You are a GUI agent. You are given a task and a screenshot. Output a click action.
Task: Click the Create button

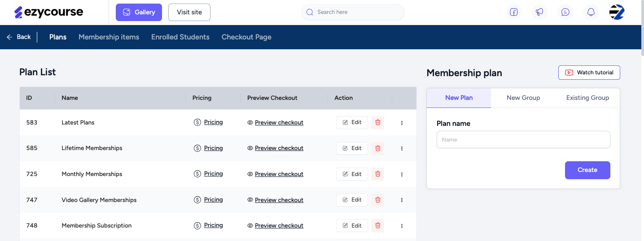[587, 170]
